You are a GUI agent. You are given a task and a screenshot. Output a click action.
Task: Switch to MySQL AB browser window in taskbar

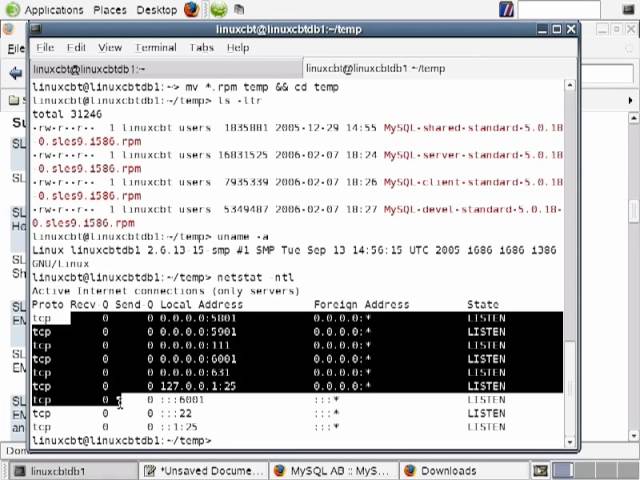click(x=333, y=471)
